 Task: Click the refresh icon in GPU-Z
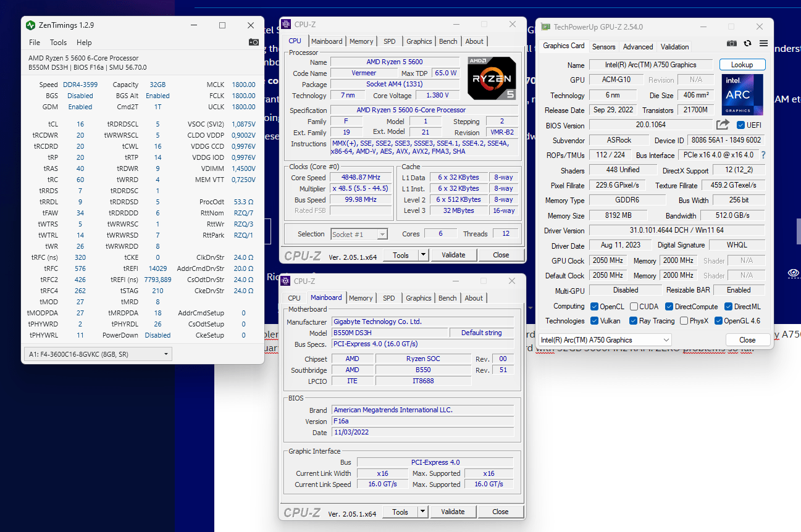click(x=747, y=43)
